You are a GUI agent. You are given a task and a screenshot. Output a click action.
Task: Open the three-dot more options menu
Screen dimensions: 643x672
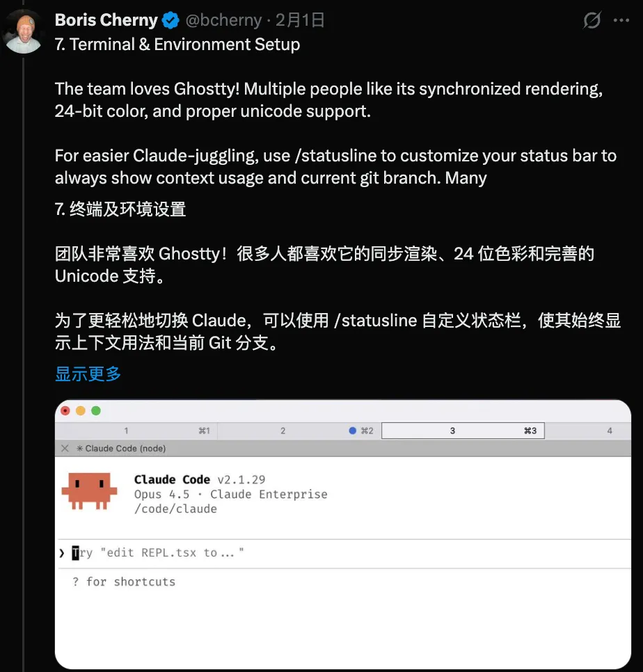pyautogui.click(x=621, y=20)
